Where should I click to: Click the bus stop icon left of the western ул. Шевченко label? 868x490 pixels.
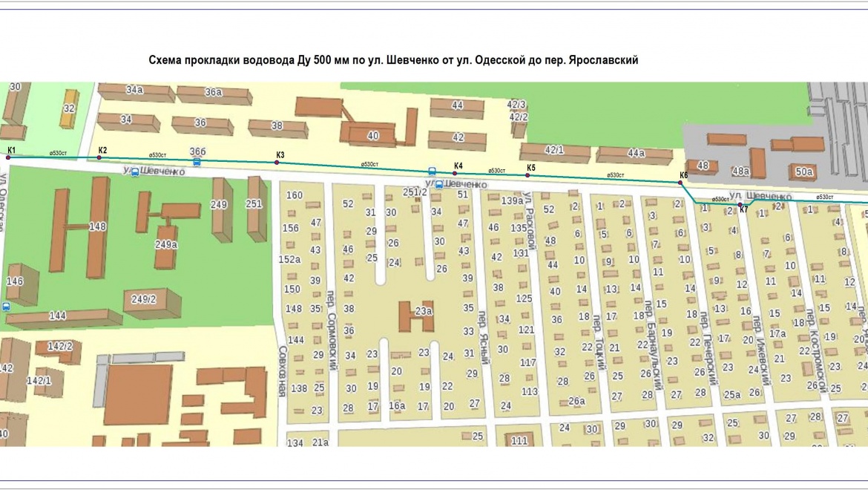coord(135,172)
